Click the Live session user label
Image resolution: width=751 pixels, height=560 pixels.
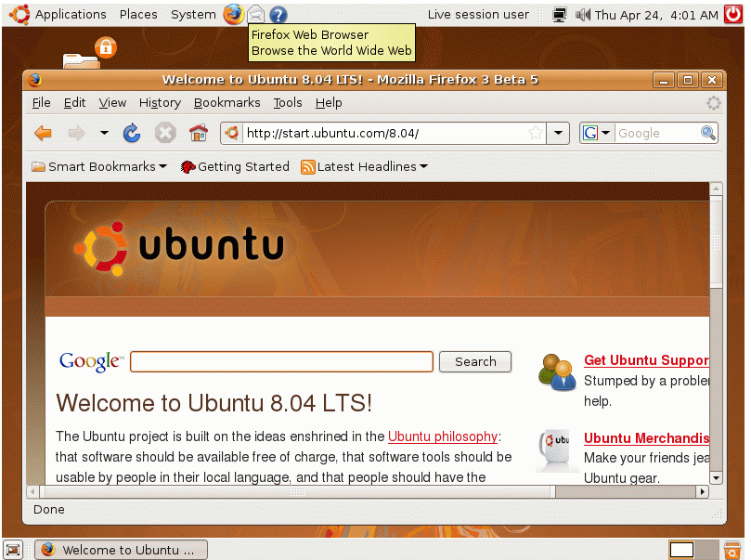coord(478,15)
